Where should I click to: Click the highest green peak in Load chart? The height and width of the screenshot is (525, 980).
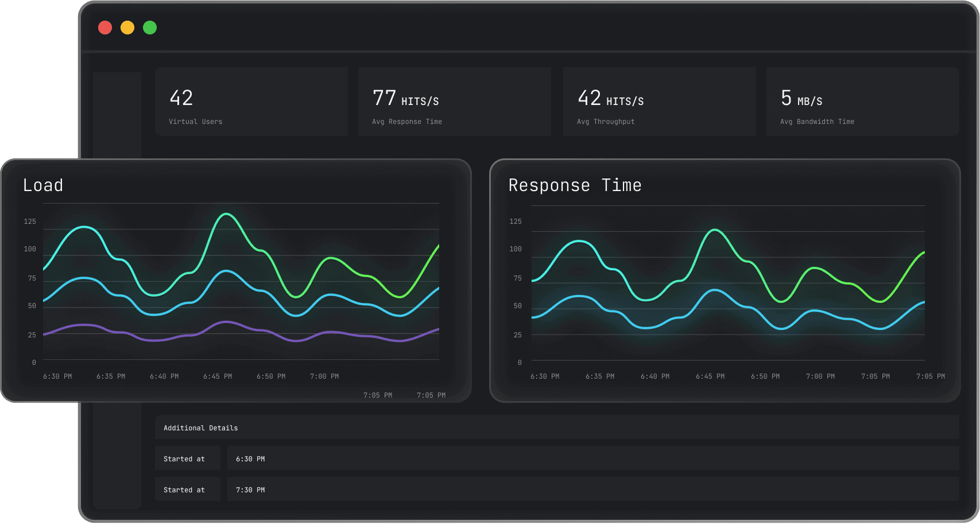tap(227, 214)
